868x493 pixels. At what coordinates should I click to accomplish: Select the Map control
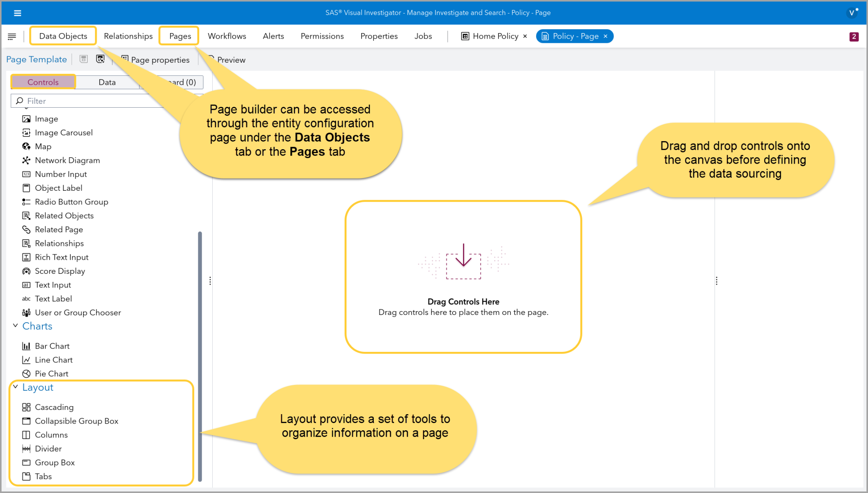(x=43, y=146)
